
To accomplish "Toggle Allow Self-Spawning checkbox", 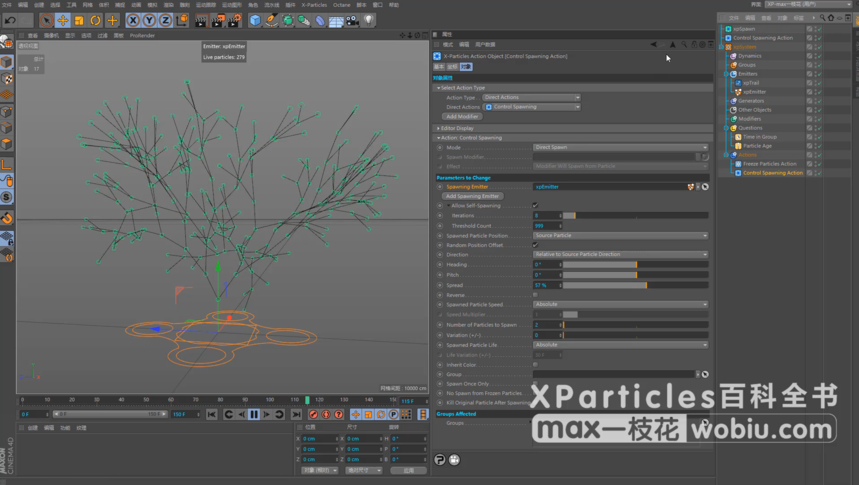I will point(535,206).
